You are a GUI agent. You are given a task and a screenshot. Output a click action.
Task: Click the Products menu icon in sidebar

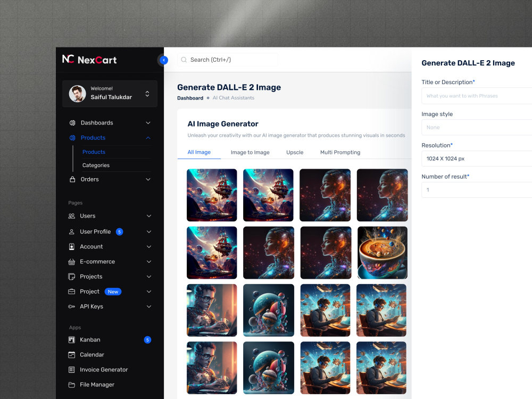tap(72, 138)
